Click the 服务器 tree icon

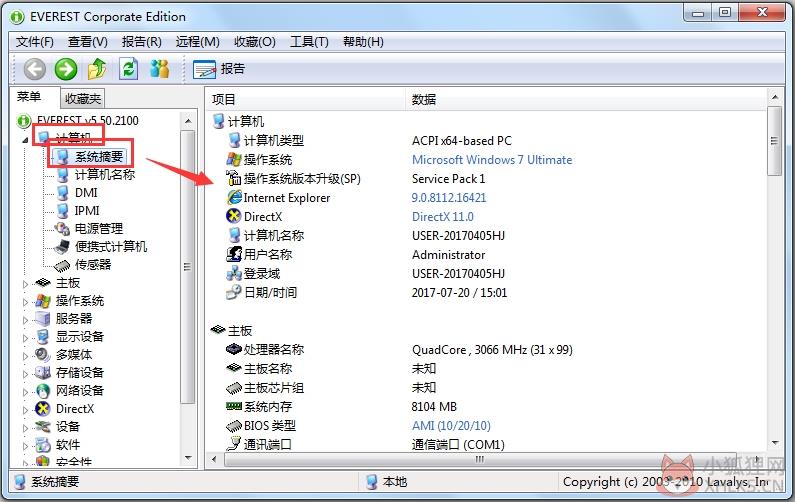(43, 318)
